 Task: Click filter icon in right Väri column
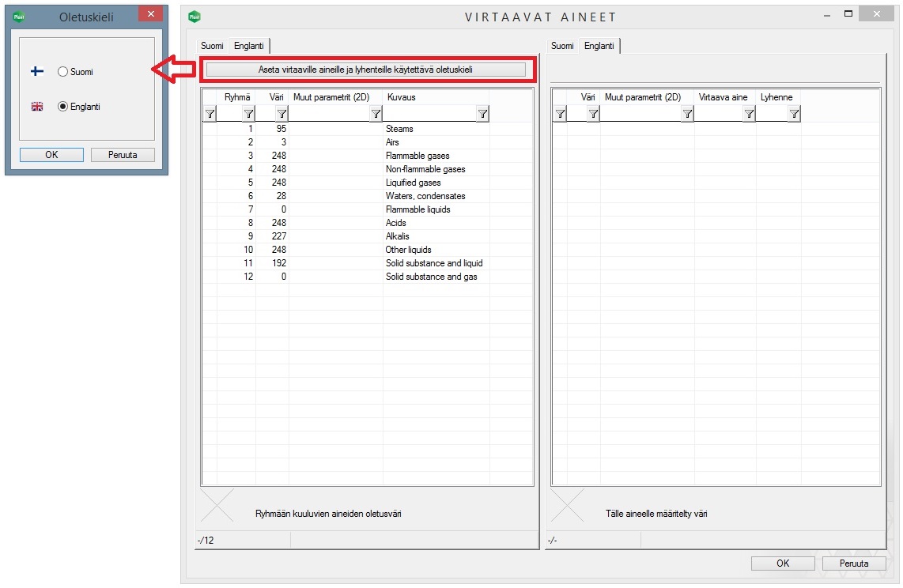[x=593, y=115]
